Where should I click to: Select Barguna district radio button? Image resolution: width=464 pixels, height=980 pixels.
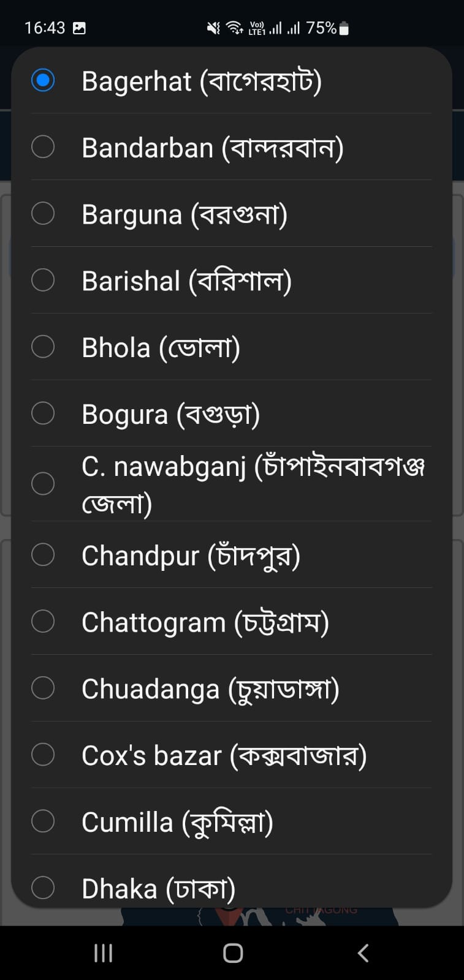pos(43,214)
